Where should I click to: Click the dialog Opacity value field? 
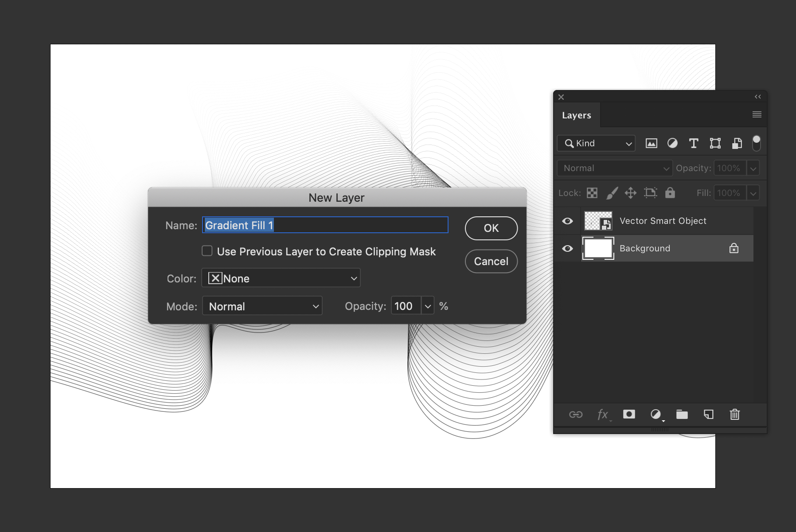tap(406, 306)
